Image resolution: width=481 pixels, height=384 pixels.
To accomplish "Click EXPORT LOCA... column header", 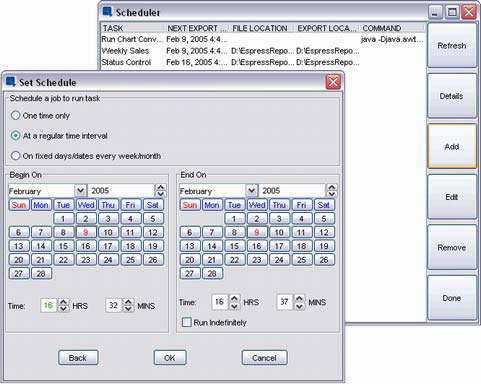I will click(x=327, y=28).
